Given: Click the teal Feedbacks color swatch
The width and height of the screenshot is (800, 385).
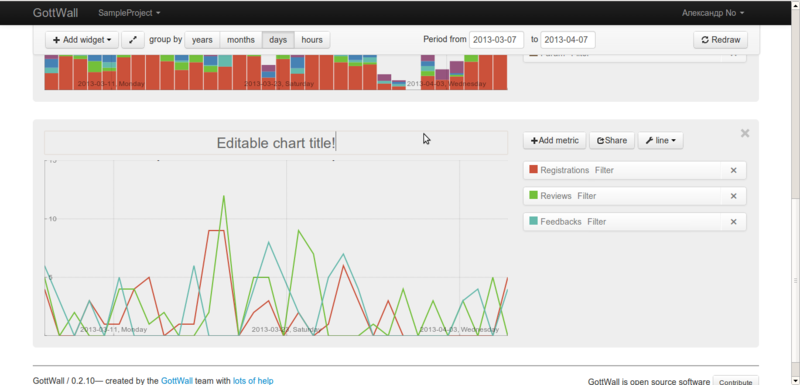Looking at the screenshot, I should coord(534,221).
